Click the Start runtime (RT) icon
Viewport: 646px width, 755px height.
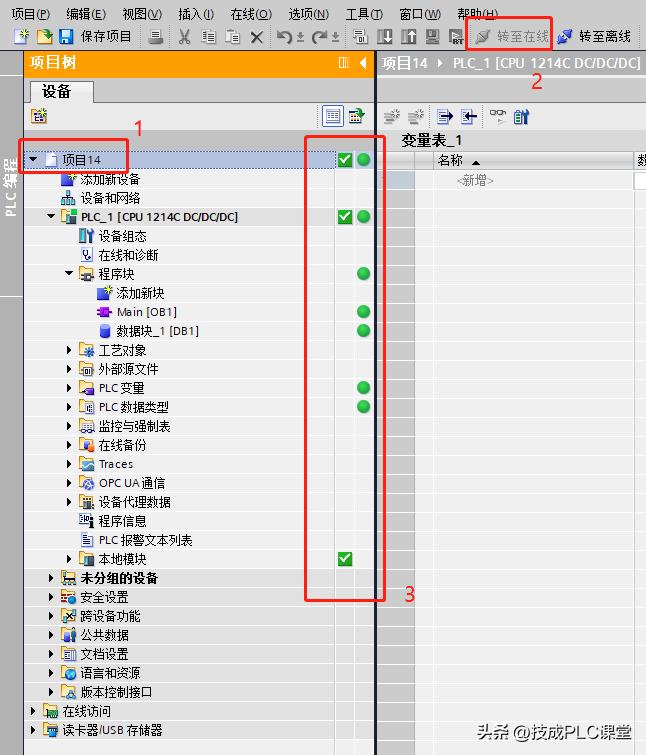[x=455, y=37]
